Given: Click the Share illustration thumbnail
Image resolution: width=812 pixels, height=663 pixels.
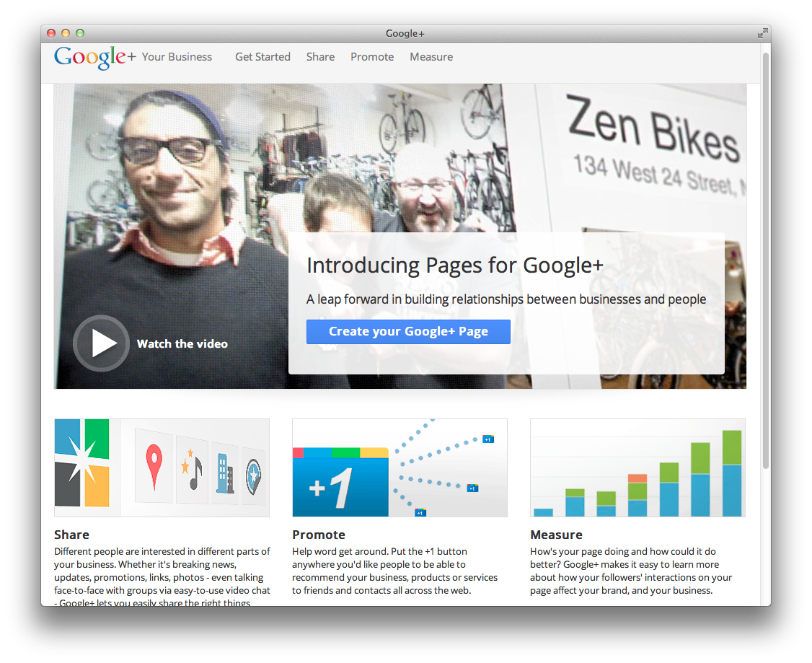Looking at the screenshot, I should tap(162, 467).
